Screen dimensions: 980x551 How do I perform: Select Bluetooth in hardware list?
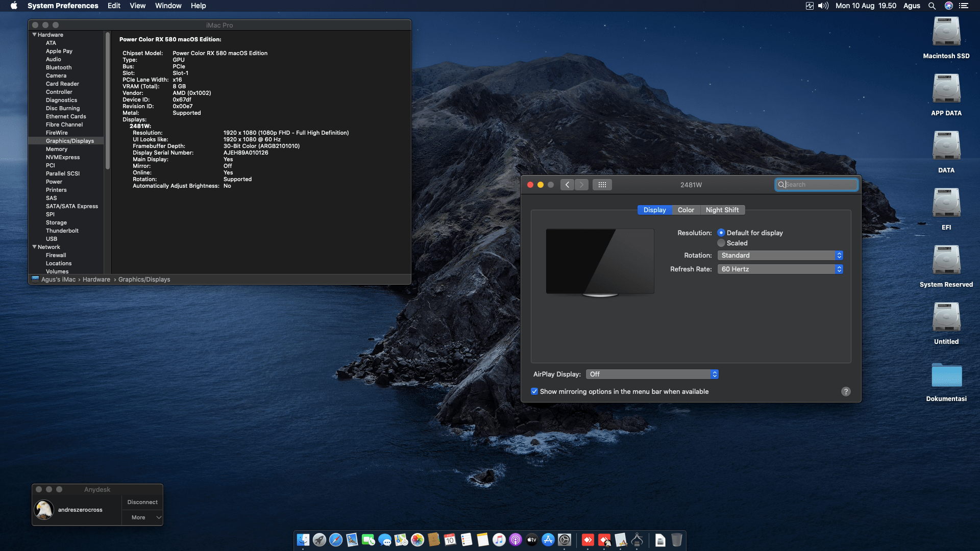coord(59,67)
